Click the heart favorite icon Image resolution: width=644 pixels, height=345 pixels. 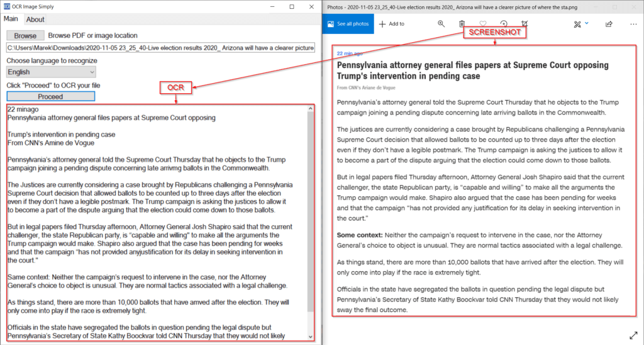pyautogui.click(x=482, y=24)
